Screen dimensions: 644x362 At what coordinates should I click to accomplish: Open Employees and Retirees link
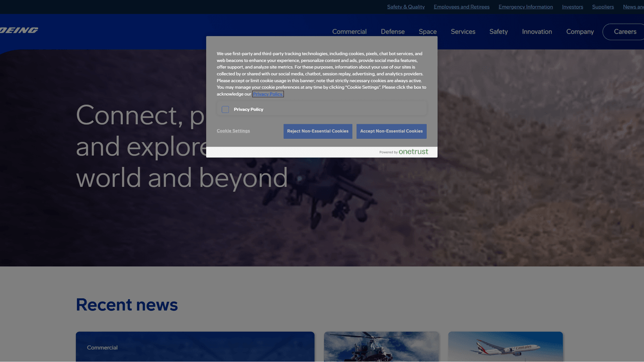461,7
